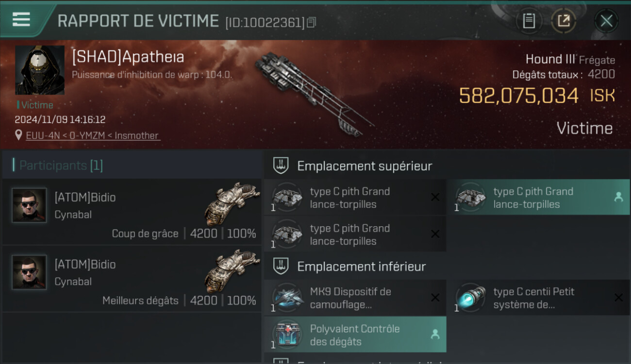This screenshot has width=631, height=364.
Task: Copy the report ID with the copy icon
Action: pyautogui.click(x=312, y=22)
